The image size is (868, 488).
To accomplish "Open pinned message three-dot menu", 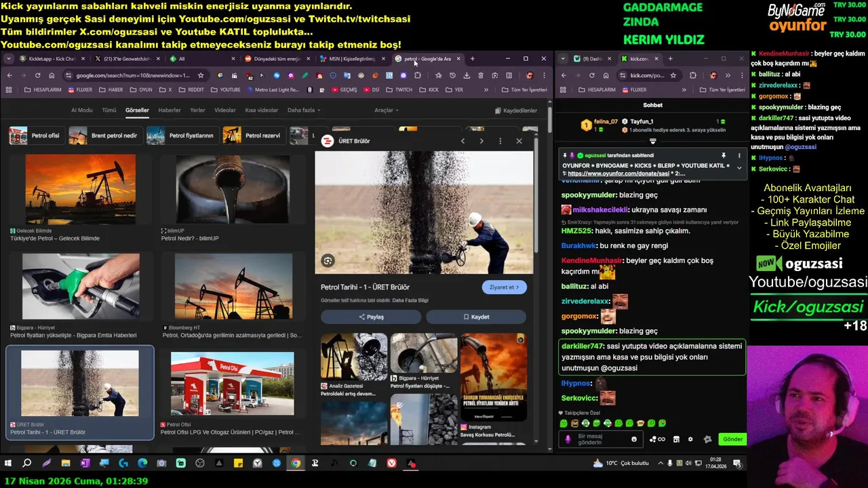I will (x=739, y=155).
